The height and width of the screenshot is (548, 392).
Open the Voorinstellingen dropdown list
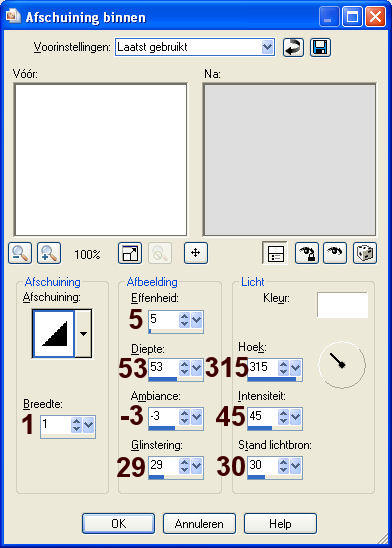pyautogui.click(x=267, y=47)
